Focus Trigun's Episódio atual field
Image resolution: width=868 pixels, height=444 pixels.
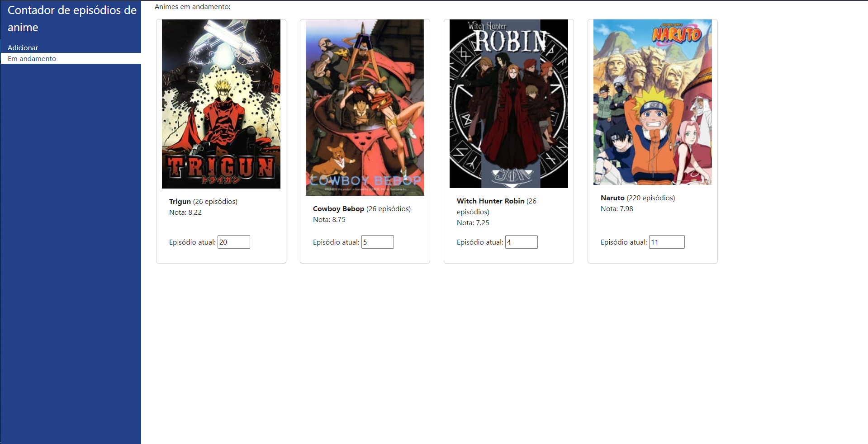[234, 242]
